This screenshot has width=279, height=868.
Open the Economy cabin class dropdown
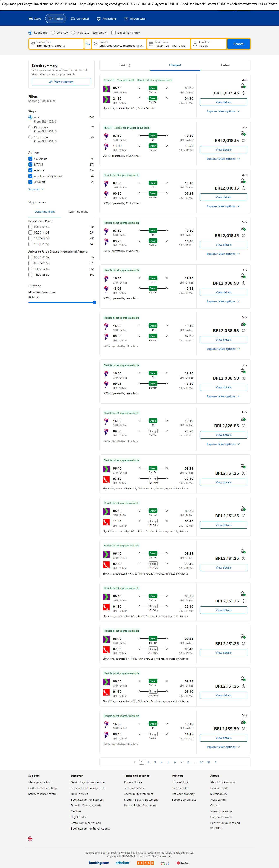point(100,33)
